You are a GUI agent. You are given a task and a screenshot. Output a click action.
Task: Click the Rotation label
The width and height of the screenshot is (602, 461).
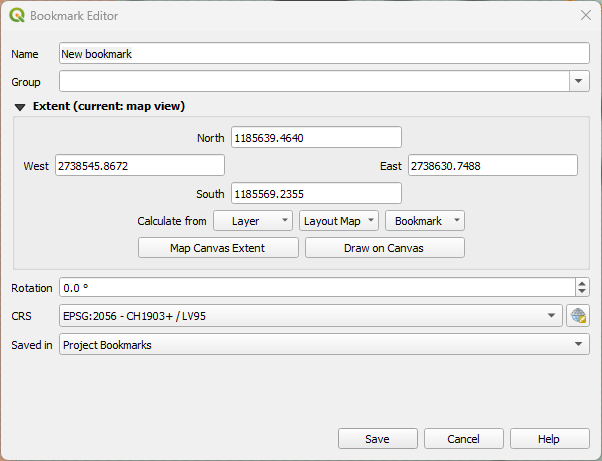[31, 288]
